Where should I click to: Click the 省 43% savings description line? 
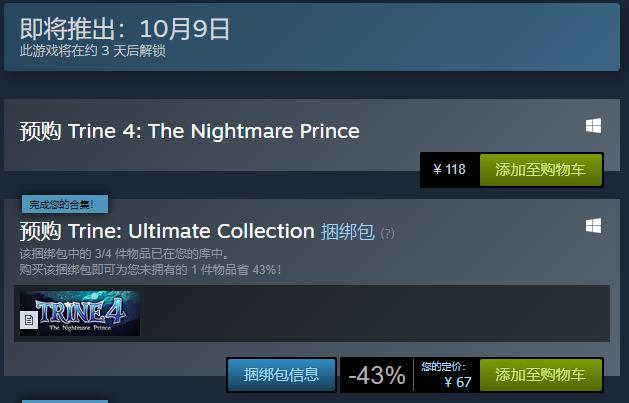pyautogui.click(x=150, y=269)
